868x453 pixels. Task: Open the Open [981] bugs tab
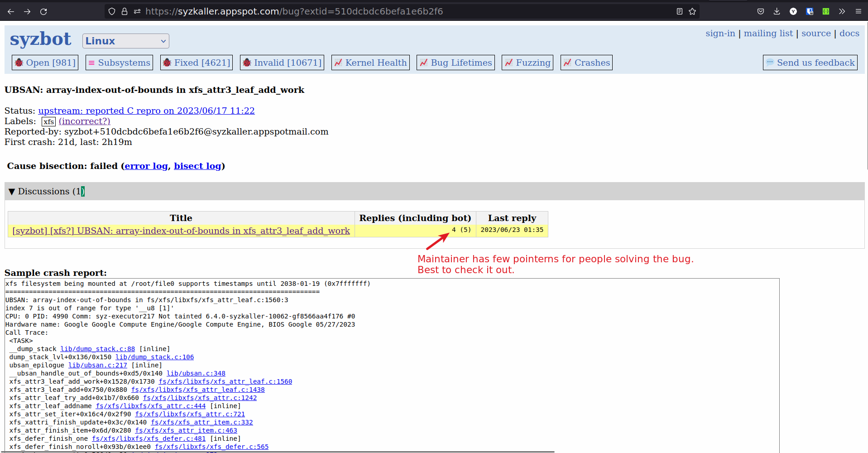pyautogui.click(x=45, y=63)
